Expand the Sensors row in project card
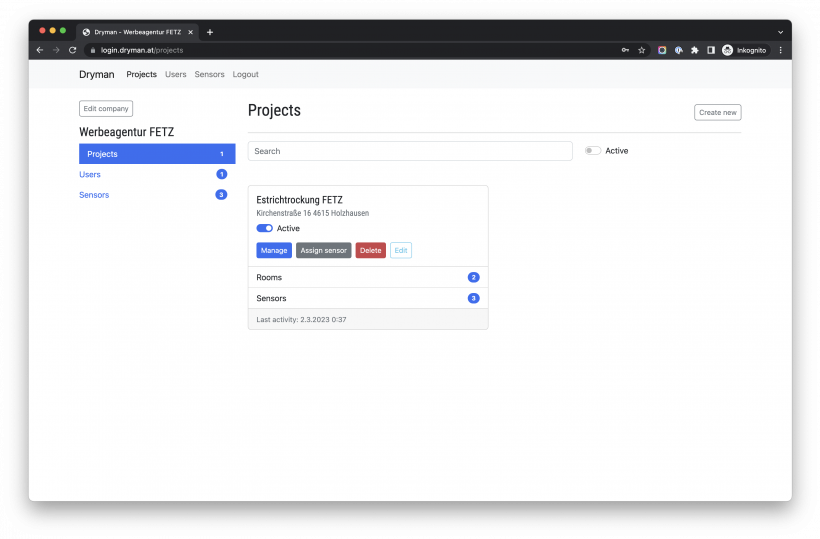This screenshot has width=820, height=539. click(368, 298)
